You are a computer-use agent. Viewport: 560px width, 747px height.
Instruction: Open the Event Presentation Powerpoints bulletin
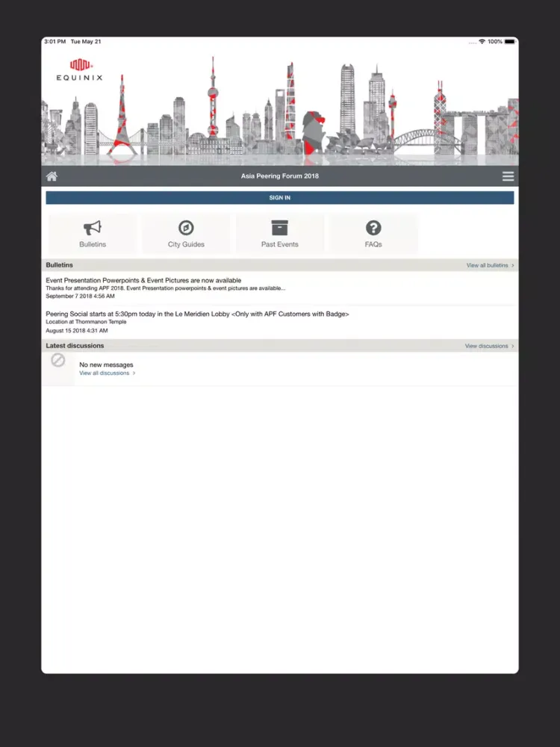[279, 288]
